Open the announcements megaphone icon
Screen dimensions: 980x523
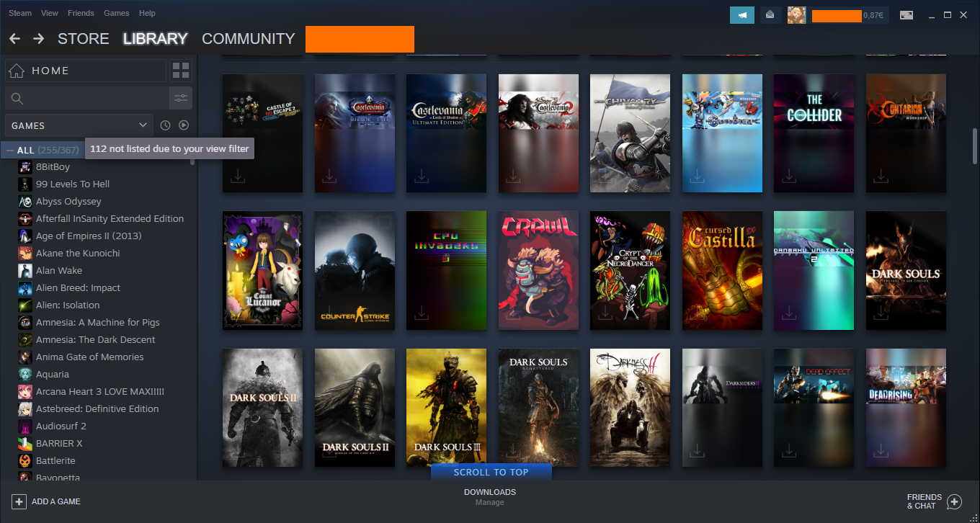click(x=741, y=15)
